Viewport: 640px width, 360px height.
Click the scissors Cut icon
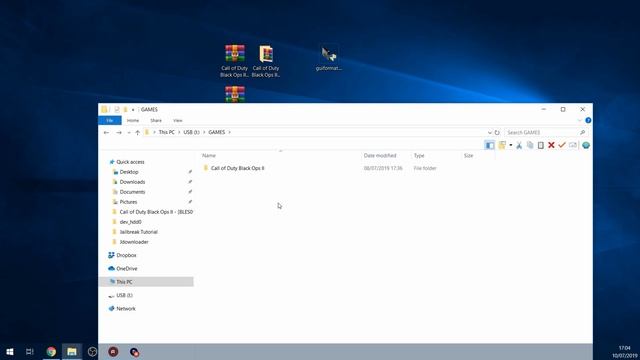(x=519, y=145)
